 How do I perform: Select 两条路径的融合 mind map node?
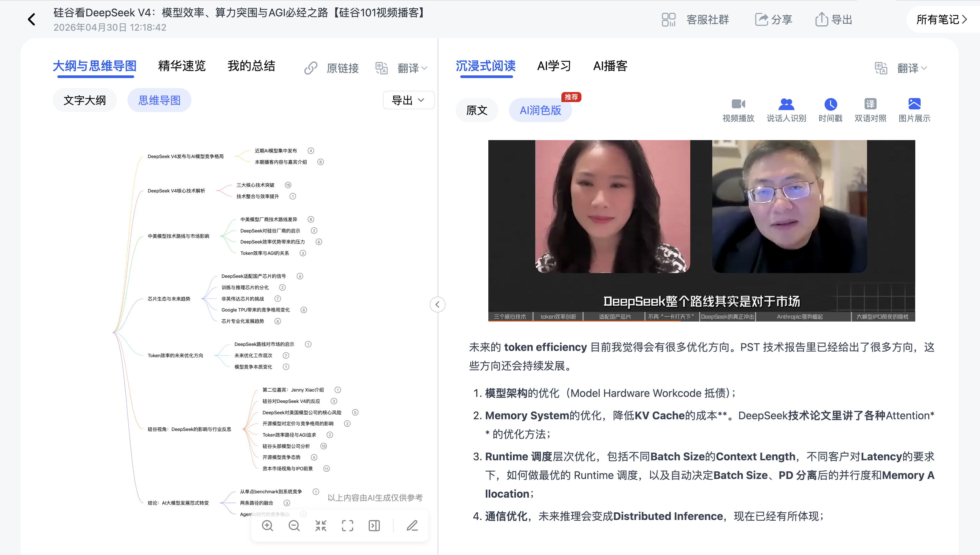[257, 503]
